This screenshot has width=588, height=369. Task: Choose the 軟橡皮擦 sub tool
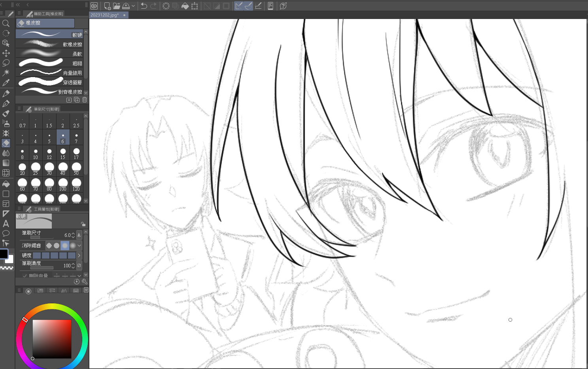[x=49, y=44]
